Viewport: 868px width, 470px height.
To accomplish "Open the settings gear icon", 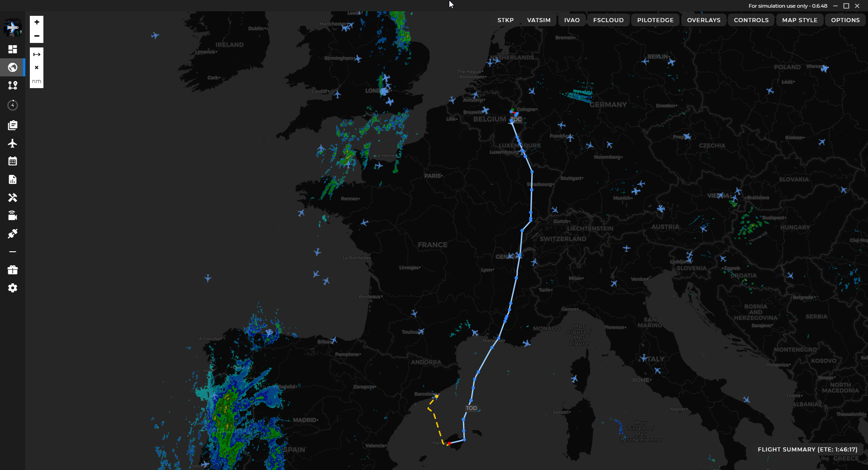I will coord(13,288).
